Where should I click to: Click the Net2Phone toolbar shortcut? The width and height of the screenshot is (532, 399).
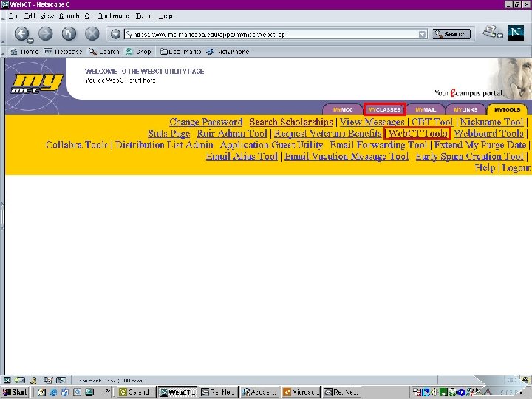[x=228, y=52]
